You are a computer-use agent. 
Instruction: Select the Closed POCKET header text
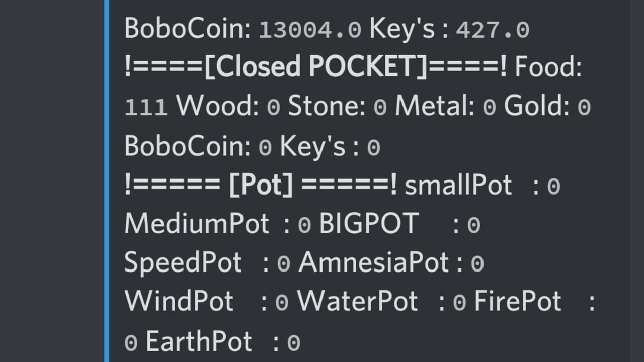tap(315, 66)
